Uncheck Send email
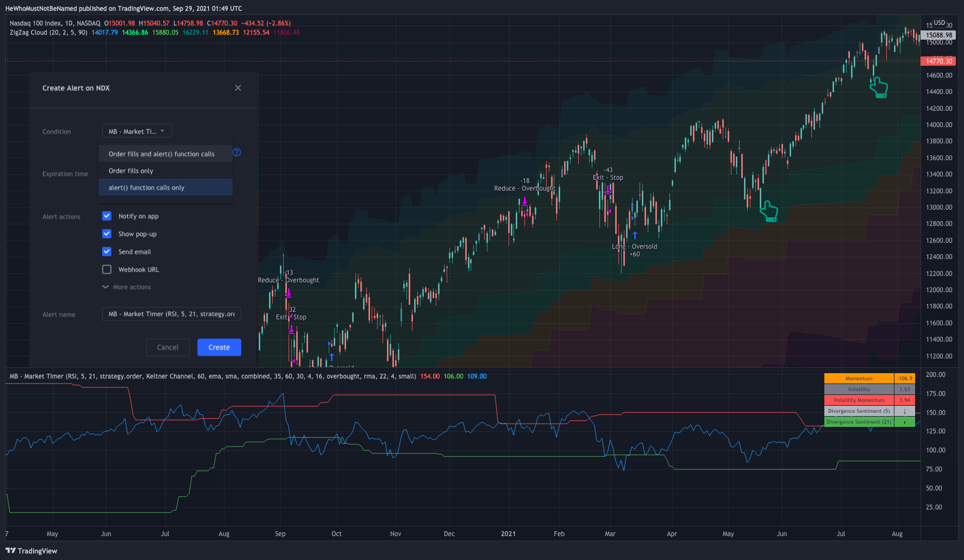This screenshot has width=964, height=560. coord(107,252)
